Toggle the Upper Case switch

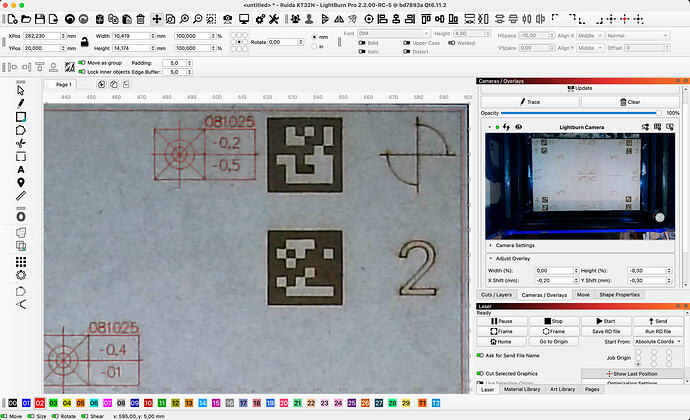407,43
